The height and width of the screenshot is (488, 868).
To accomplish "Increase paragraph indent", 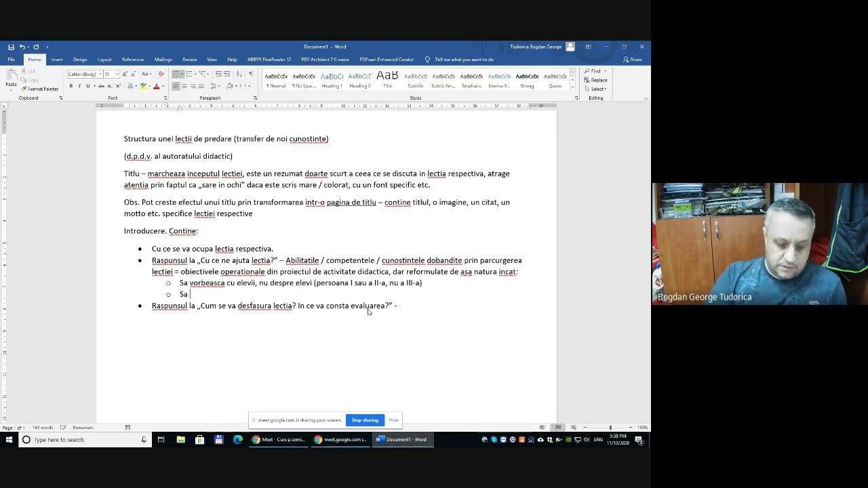I will coord(227,74).
